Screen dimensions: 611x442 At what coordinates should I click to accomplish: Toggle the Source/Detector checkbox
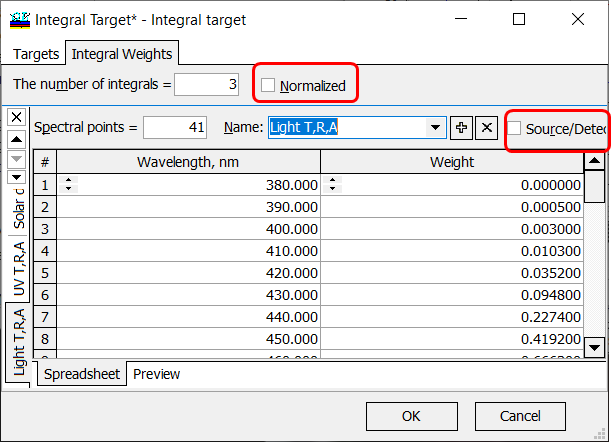tap(515, 128)
